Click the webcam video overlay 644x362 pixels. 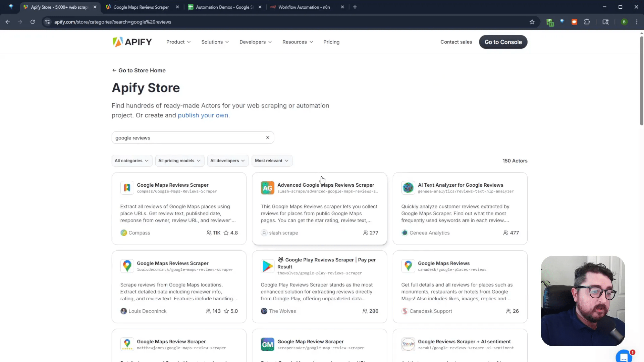[583, 301]
